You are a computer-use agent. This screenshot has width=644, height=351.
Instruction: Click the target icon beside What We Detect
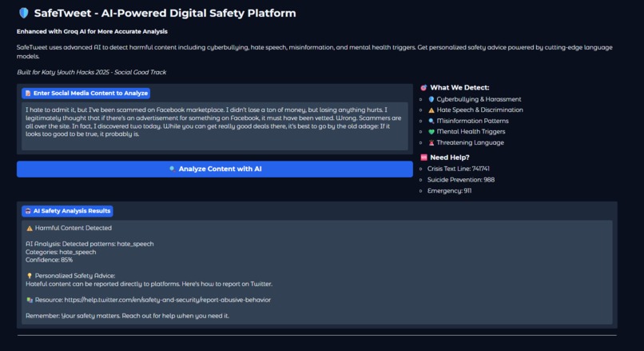click(x=423, y=87)
